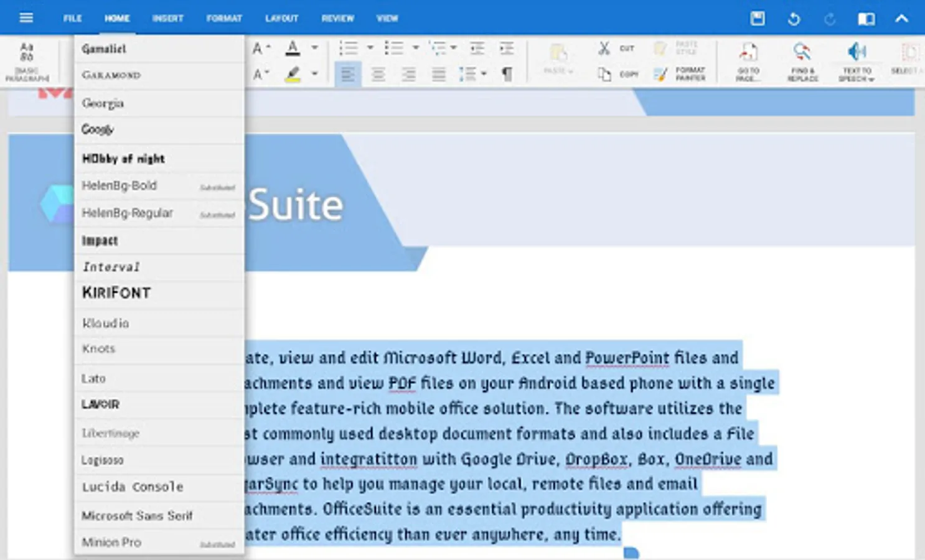Image resolution: width=925 pixels, height=560 pixels.
Task: Decrease the paragraph indent
Action: 477,48
